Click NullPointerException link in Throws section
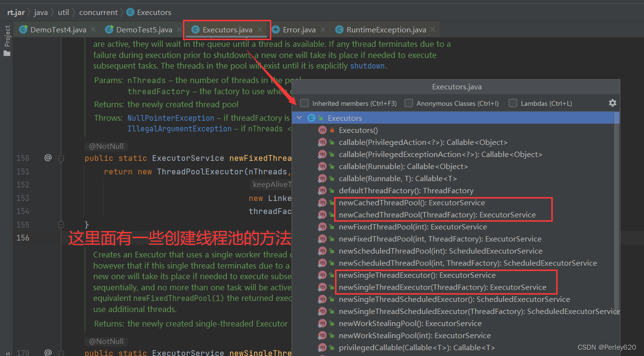The width and height of the screenshot is (644, 356). tap(171, 118)
